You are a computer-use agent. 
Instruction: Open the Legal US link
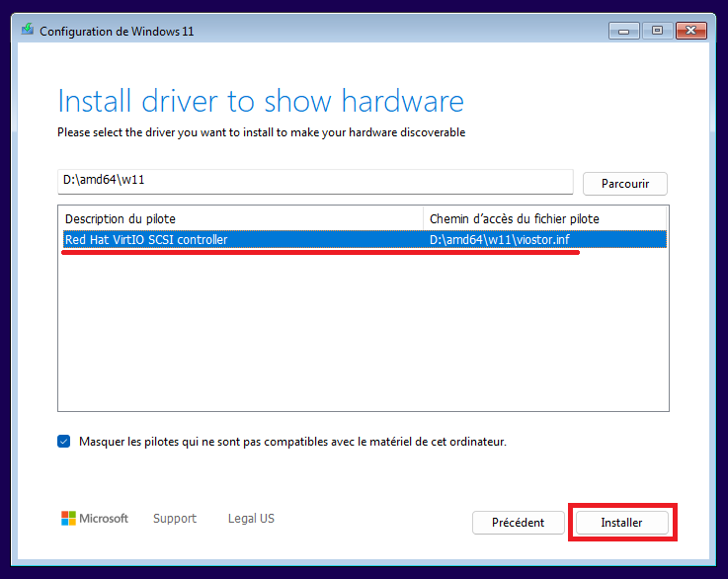tap(251, 518)
